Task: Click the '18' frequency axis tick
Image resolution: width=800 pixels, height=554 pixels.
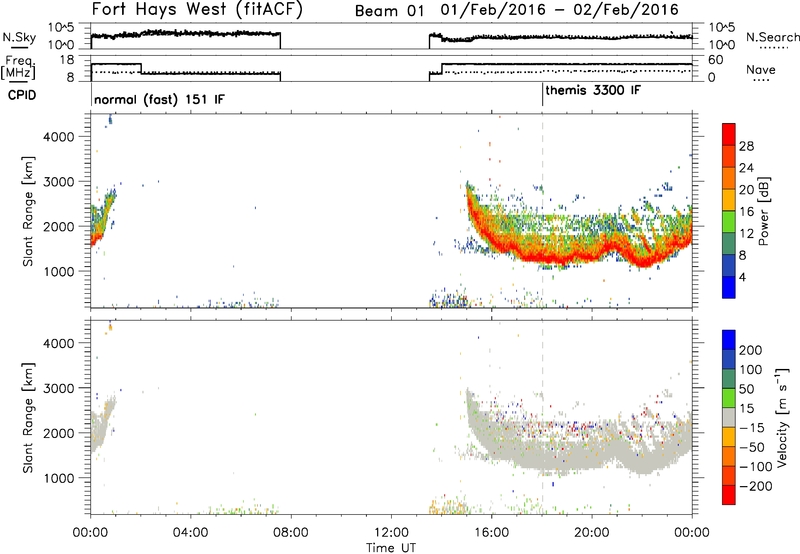Action: point(67,60)
